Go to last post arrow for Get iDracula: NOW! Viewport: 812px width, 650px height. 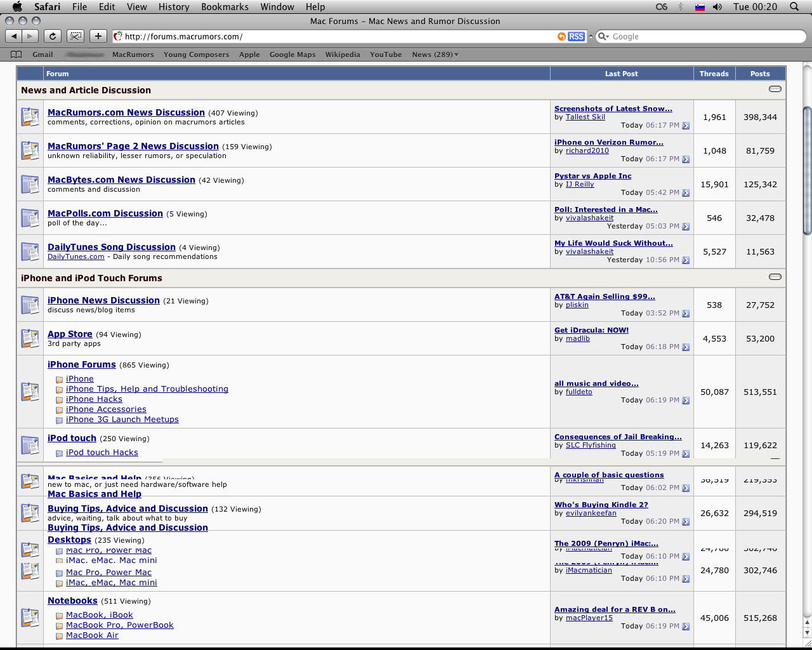[x=686, y=347]
